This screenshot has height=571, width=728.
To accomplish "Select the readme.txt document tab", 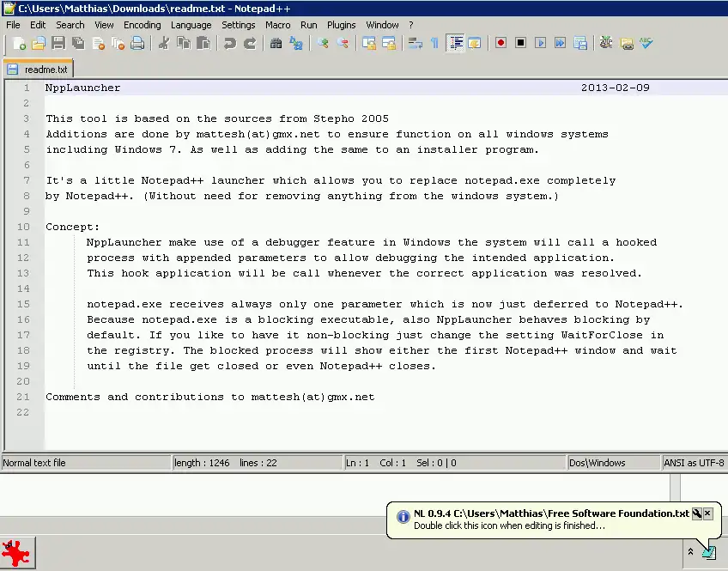I will [38, 70].
